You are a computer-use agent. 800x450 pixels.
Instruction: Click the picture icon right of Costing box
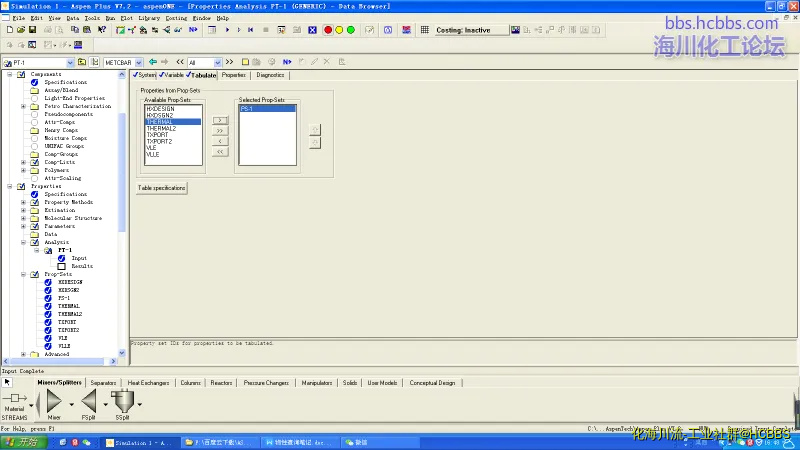[x=515, y=30]
